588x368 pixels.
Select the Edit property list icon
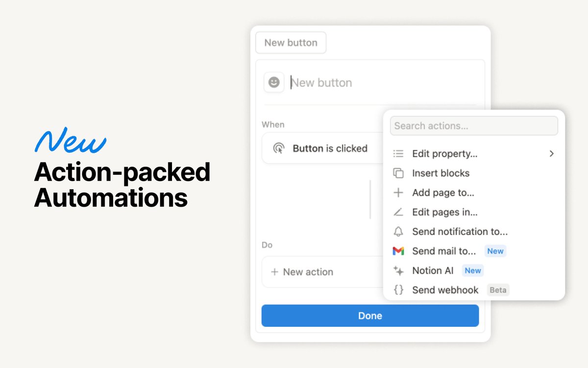[398, 154]
